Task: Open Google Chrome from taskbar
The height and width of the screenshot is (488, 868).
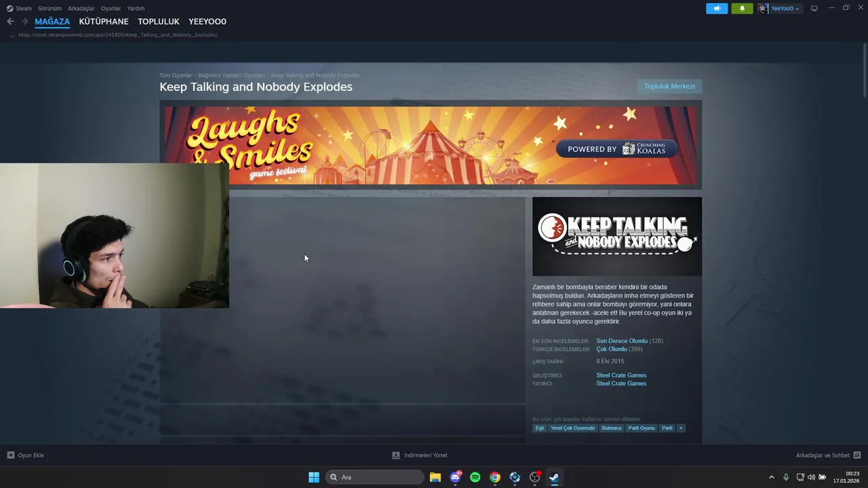Action: coord(495,477)
